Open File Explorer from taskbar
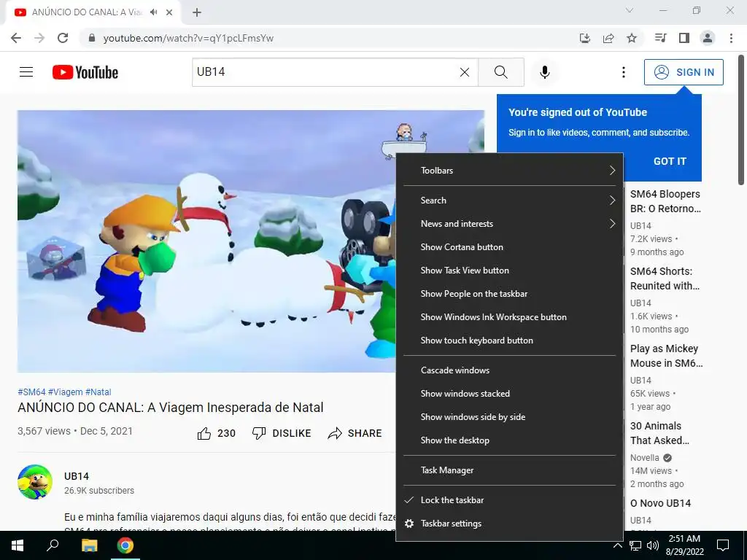 [x=89, y=545]
